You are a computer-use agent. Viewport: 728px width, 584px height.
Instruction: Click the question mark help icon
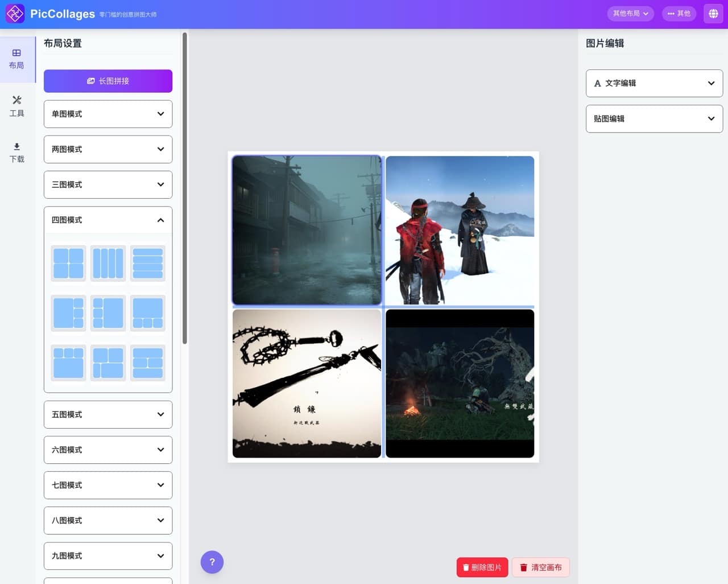(x=212, y=562)
